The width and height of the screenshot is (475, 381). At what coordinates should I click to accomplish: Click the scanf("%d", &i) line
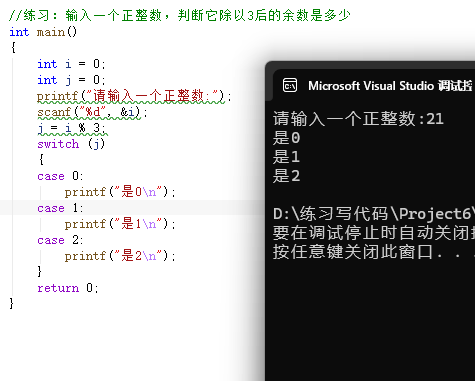pyautogui.click(x=92, y=112)
